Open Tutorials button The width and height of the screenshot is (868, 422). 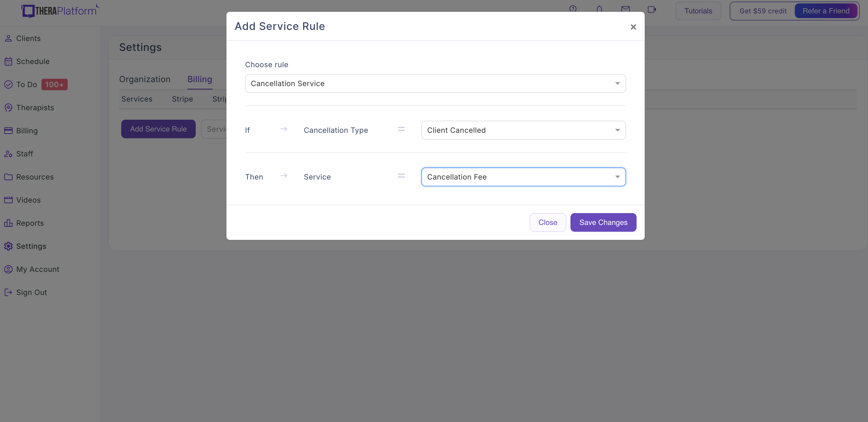pyautogui.click(x=698, y=11)
